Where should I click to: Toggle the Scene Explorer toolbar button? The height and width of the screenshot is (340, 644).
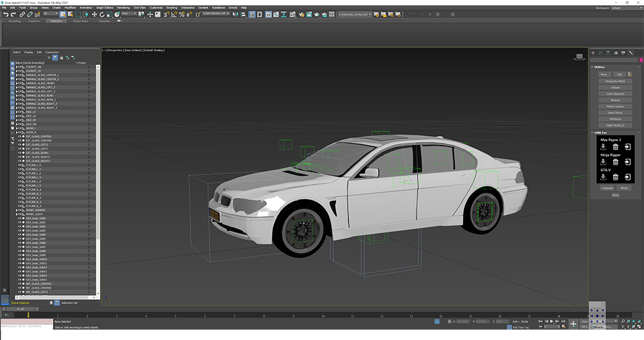pos(252,14)
